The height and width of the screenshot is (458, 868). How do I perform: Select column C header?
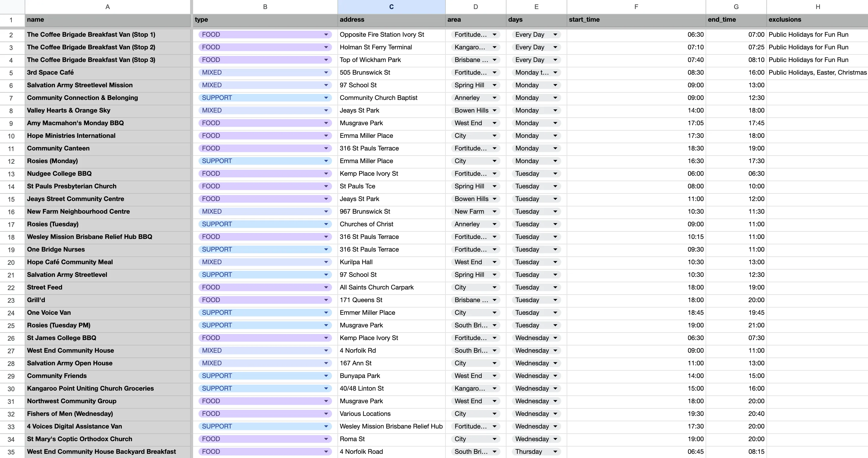tap(391, 7)
